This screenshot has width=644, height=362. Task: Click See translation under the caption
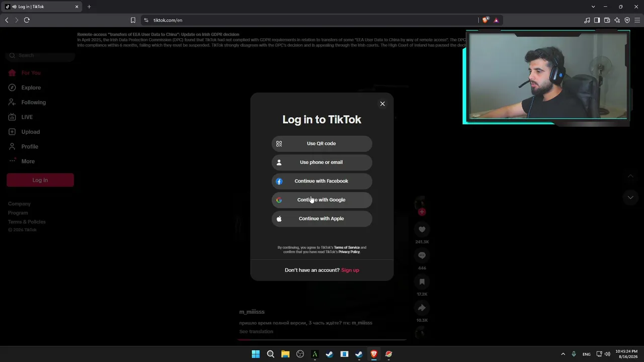coord(256,331)
